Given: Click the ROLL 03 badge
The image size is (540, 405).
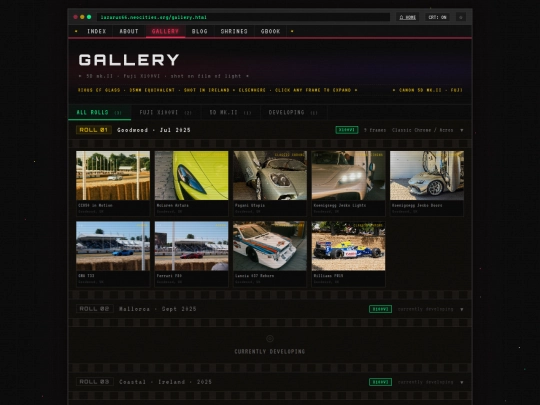Looking at the screenshot, I should [94, 382].
